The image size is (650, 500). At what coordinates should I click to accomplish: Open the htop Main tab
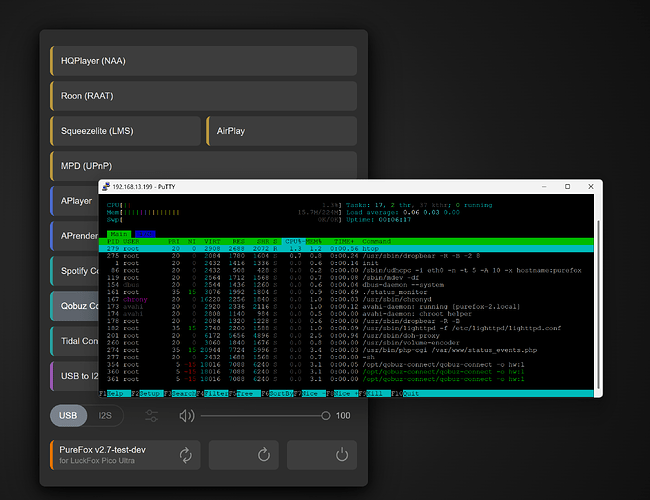(119, 234)
